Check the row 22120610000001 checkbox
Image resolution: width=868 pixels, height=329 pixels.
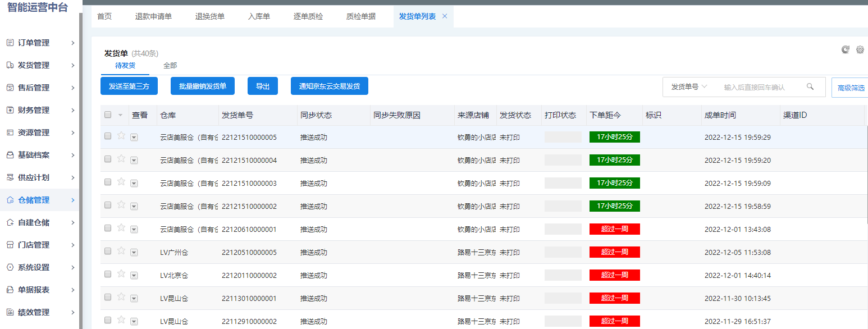point(108,228)
